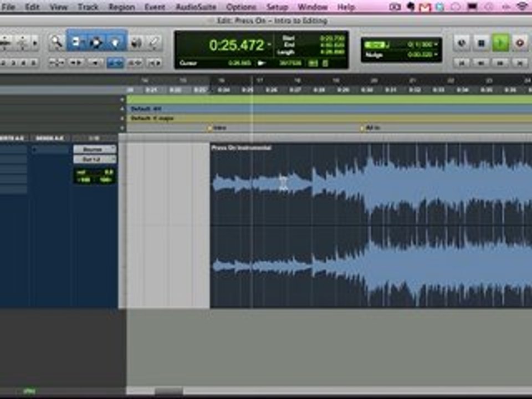Recall zoom preset 3

click(x=14, y=63)
